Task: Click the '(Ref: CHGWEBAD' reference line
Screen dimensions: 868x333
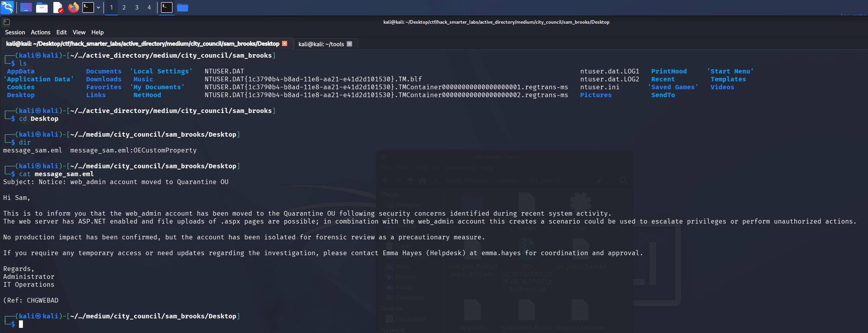Action: (x=31, y=301)
